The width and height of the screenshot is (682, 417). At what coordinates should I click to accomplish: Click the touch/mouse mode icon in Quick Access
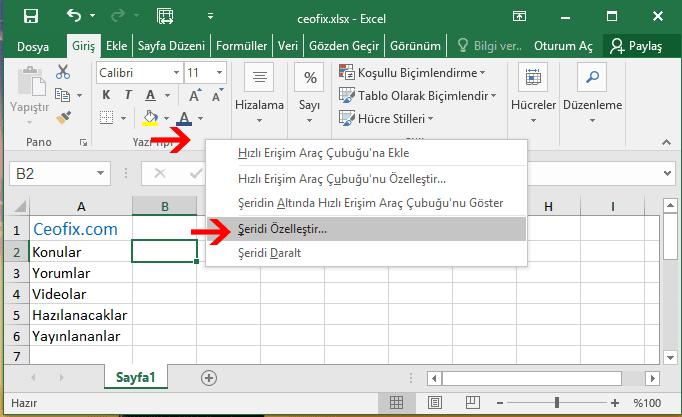pos(165,16)
